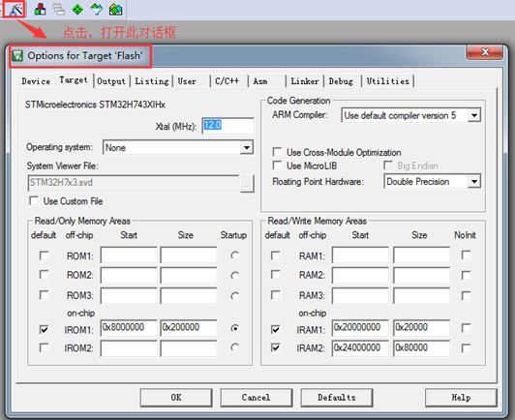This screenshot has width=515, height=420.
Task: Click the Keil icon in dialog title
Action: [x=17, y=55]
